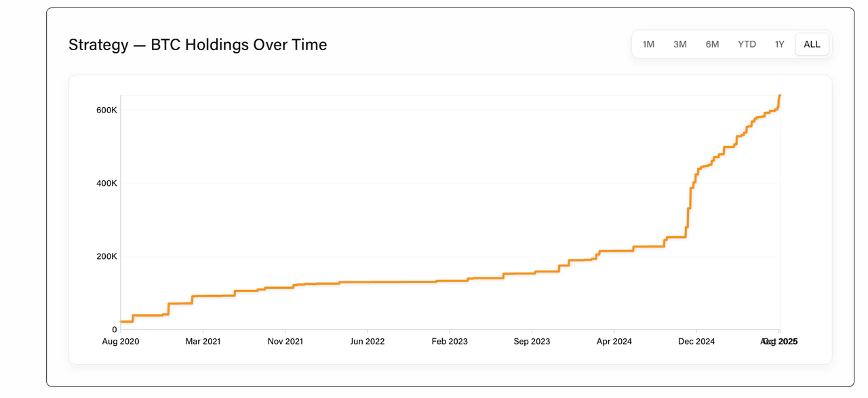Select the 1M time range
This screenshot has height=398, width=868.
[648, 44]
